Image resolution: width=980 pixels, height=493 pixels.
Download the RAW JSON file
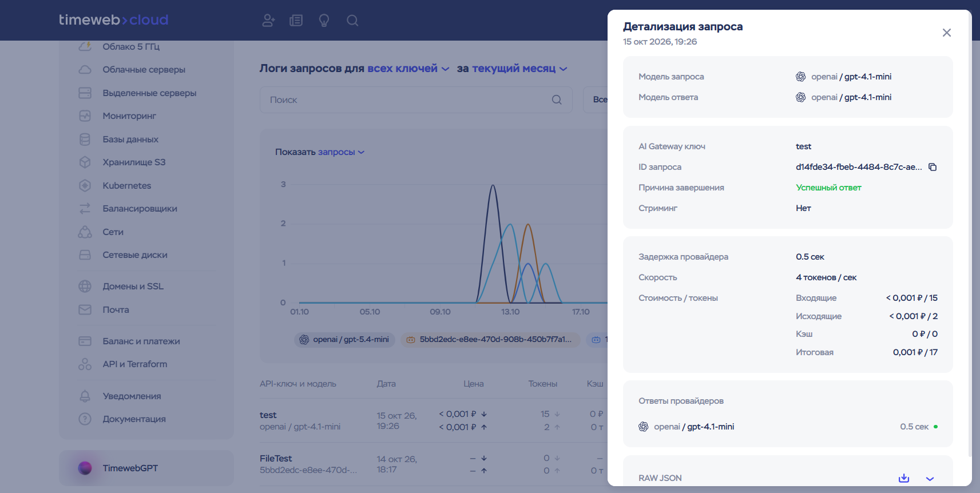(904, 478)
